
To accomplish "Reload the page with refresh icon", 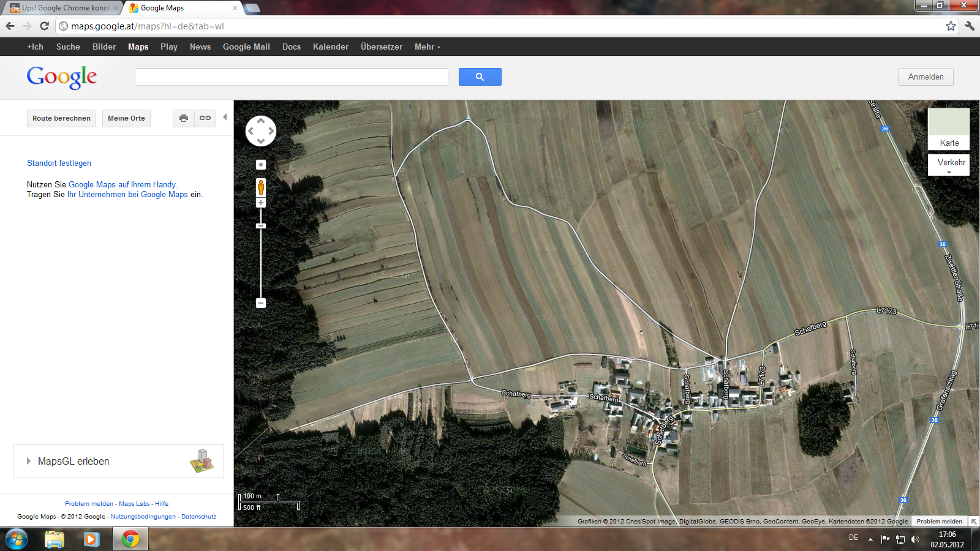I will 44,26.
